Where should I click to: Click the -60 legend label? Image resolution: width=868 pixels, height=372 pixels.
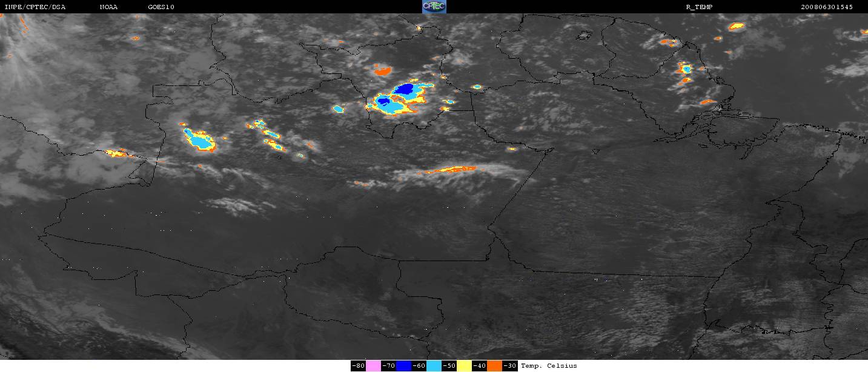[x=419, y=366]
